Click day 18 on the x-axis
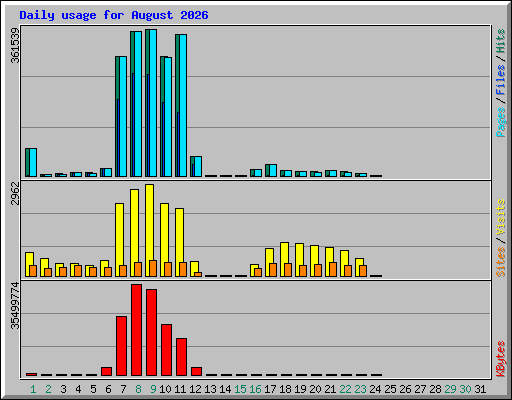 285,389
